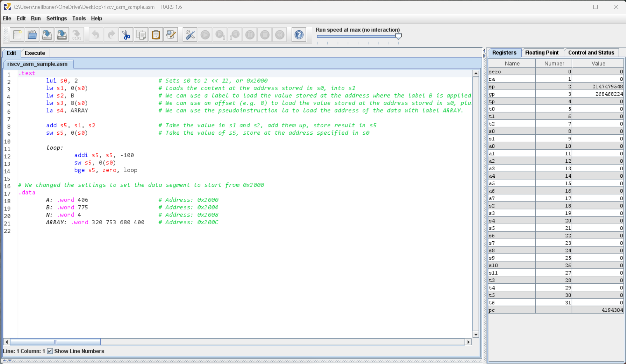The image size is (626, 364).
Task: Click the editor's vertical scrollbar up arrow
Action: coord(476,73)
